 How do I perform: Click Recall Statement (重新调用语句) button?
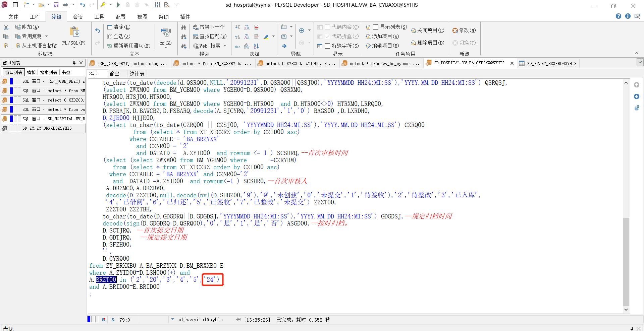coord(128,46)
